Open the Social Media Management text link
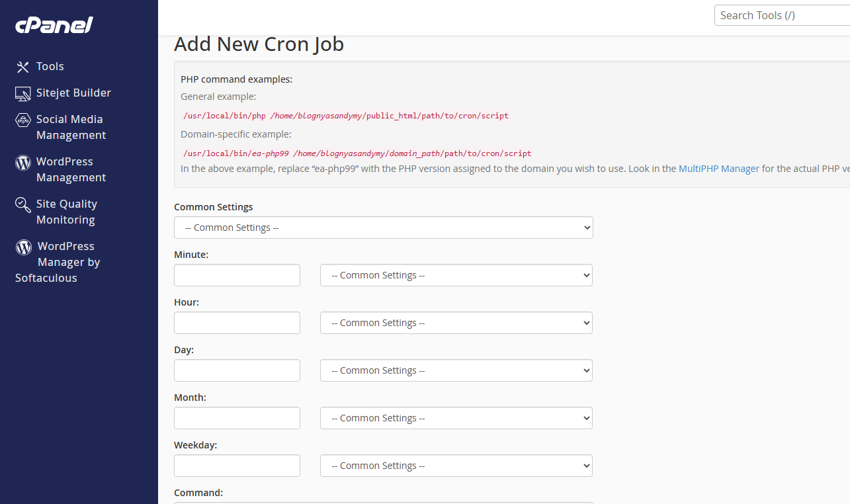The height and width of the screenshot is (504, 850). pos(71,127)
